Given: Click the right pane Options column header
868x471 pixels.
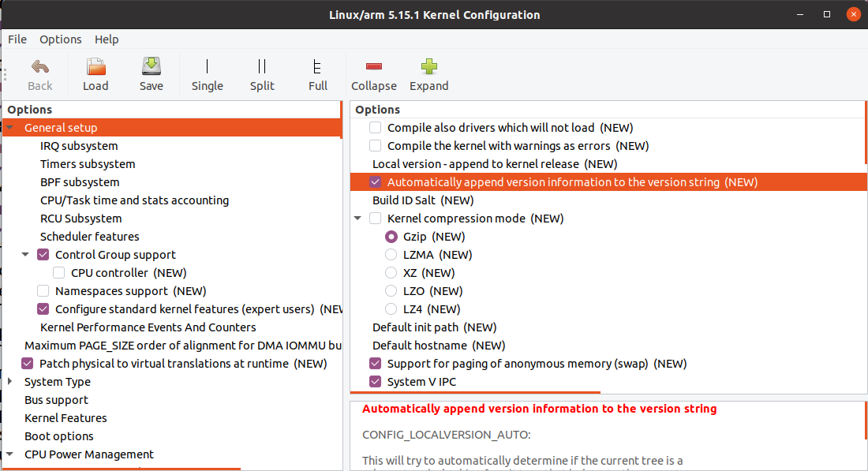Looking at the screenshot, I should 608,110.
